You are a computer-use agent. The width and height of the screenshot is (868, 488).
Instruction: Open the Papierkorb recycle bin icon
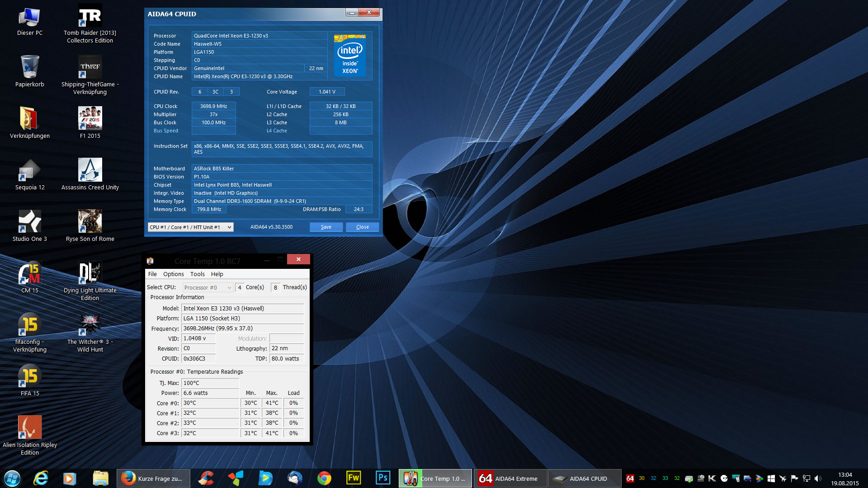[30, 67]
